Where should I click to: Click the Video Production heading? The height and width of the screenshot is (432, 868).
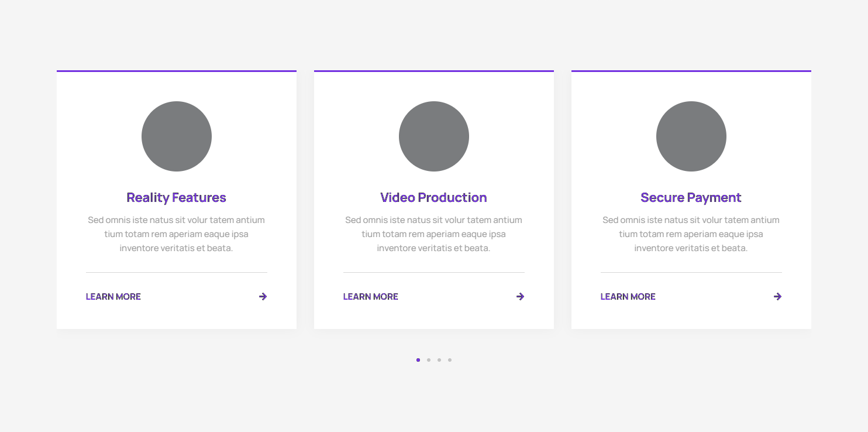click(434, 198)
